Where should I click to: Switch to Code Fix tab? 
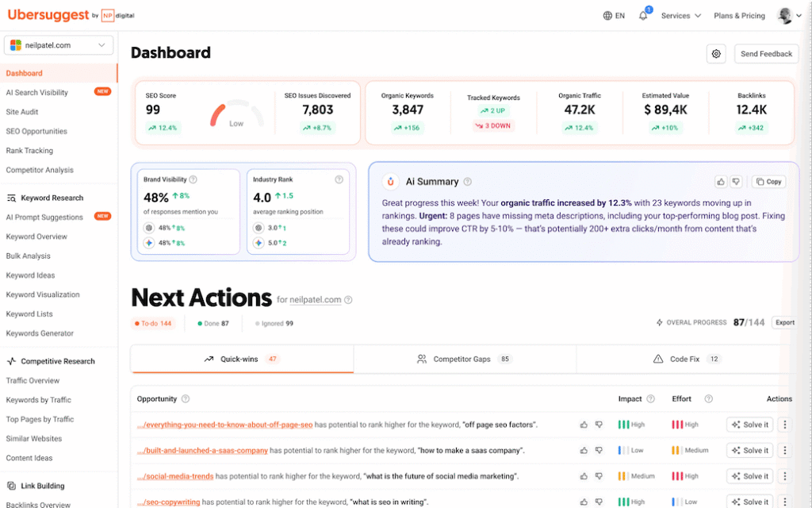(x=687, y=359)
